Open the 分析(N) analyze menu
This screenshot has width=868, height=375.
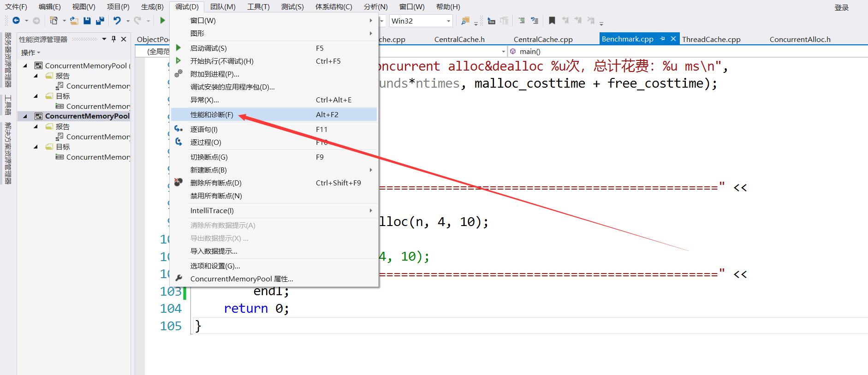point(375,6)
